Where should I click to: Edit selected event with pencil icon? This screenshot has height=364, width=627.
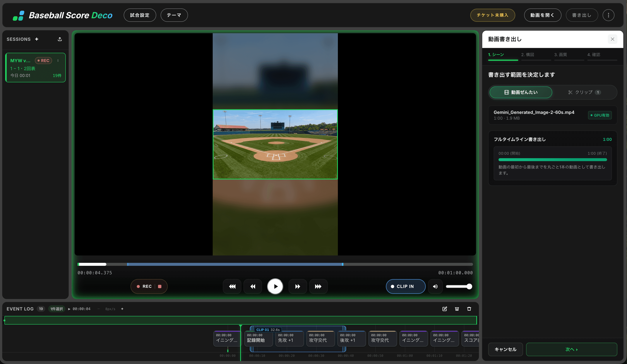pyautogui.click(x=445, y=309)
